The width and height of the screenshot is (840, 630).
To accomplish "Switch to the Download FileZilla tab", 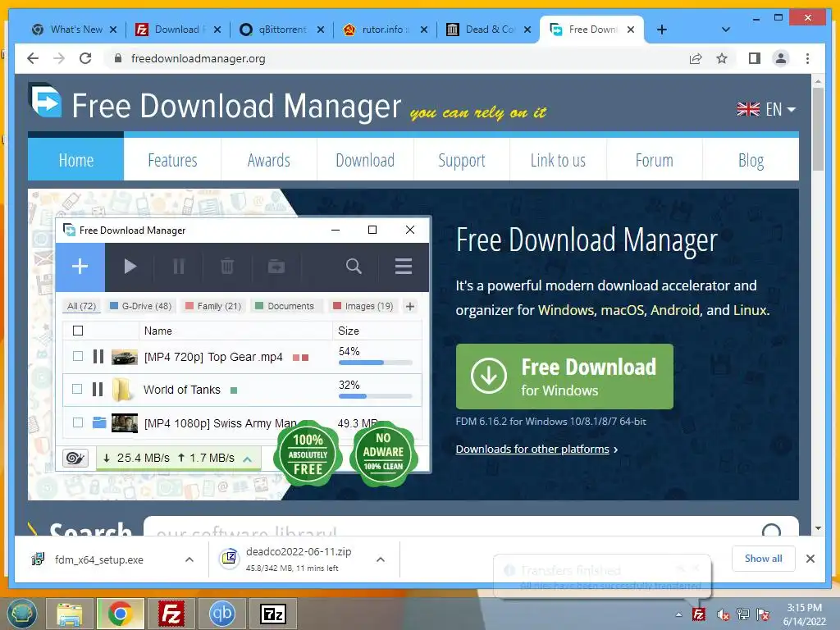I will point(178,30).
